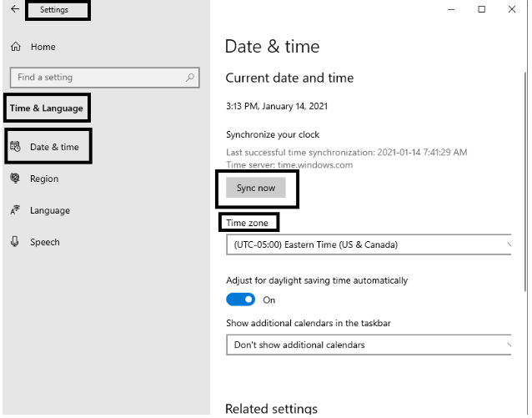532x418 pixels.
Task: Open the Region settings page
Action: coord(44,179)
